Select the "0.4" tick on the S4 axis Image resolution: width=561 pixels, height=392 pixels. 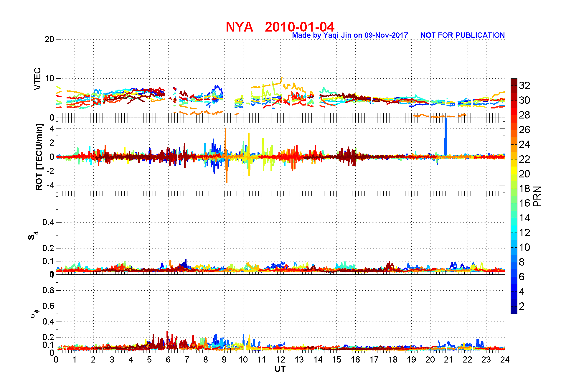[48, 222]
